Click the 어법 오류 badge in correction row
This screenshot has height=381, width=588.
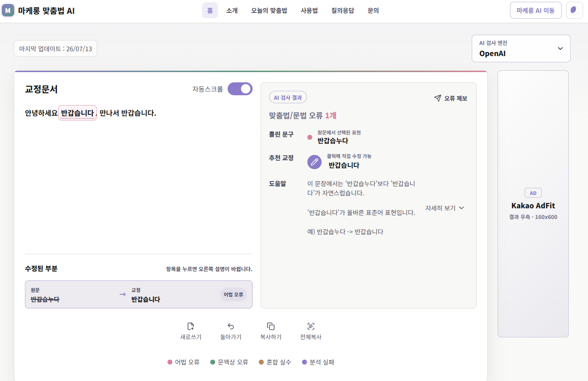pyautogui.click(x=233, y=295)
